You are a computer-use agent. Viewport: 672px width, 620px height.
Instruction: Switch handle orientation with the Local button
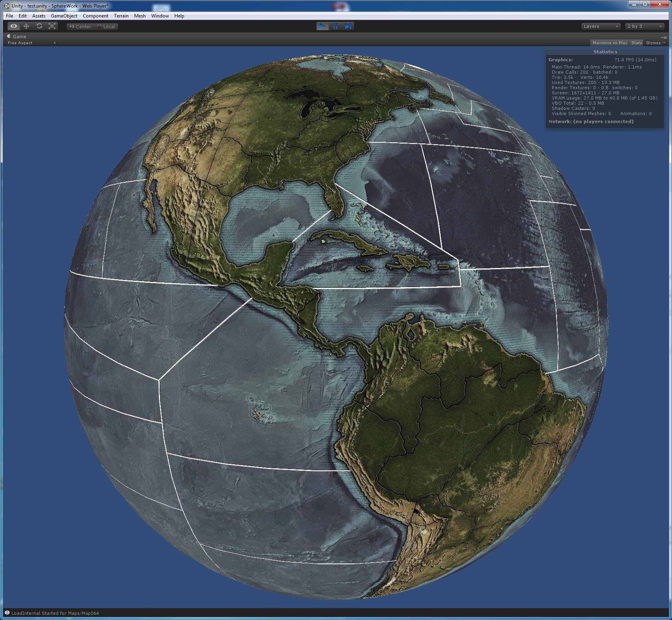[105, 27]
